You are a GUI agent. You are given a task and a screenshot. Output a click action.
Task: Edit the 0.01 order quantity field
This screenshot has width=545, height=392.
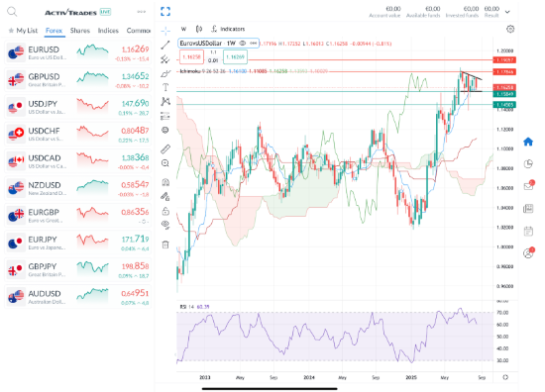coord(213,60)
